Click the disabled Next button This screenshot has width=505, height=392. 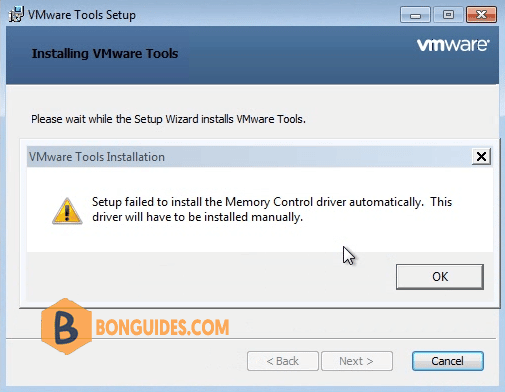point(357,361)
